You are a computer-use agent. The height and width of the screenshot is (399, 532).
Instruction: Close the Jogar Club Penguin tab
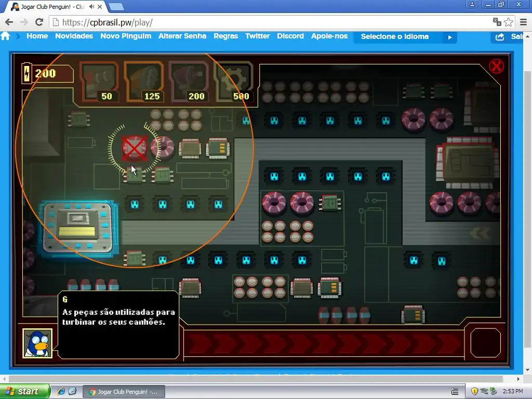(100, 6)
